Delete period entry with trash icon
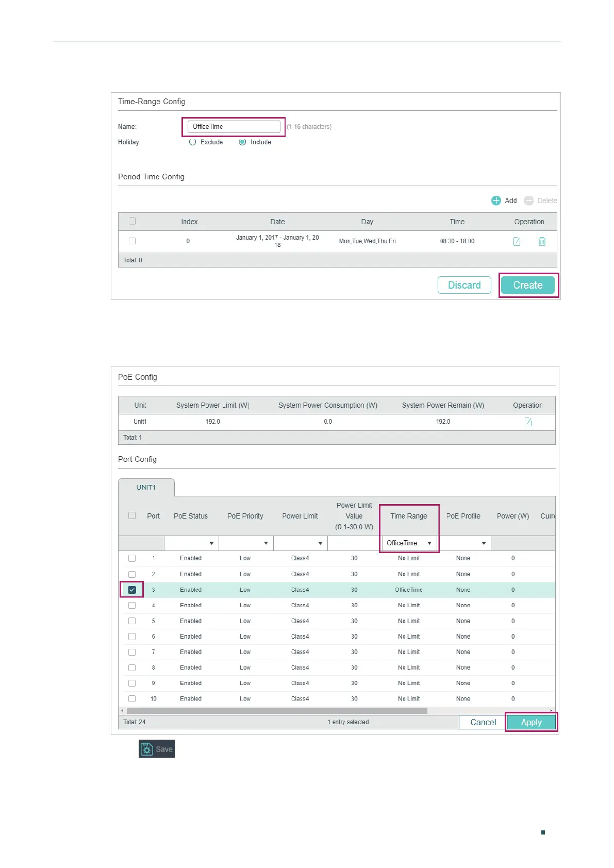 pyautogui.click(x=542, y=241)
